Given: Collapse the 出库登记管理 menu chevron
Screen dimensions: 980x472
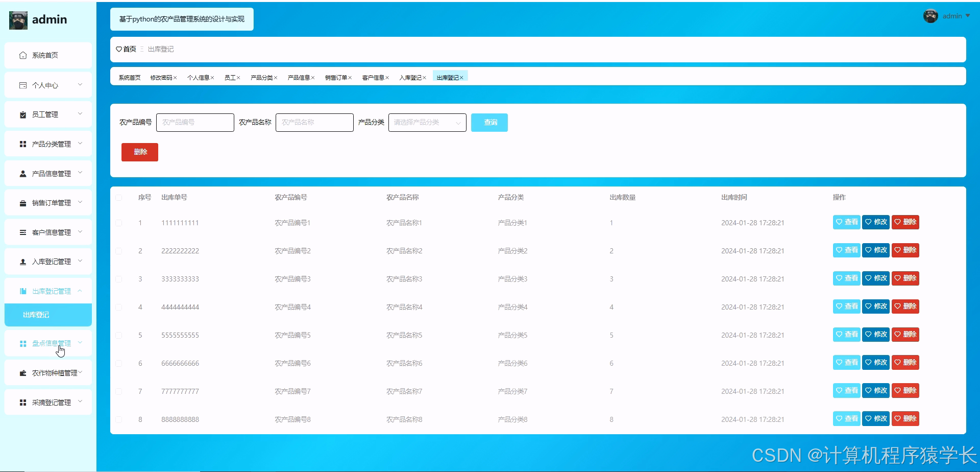Looking at the screenshot, I should point(80,291).
